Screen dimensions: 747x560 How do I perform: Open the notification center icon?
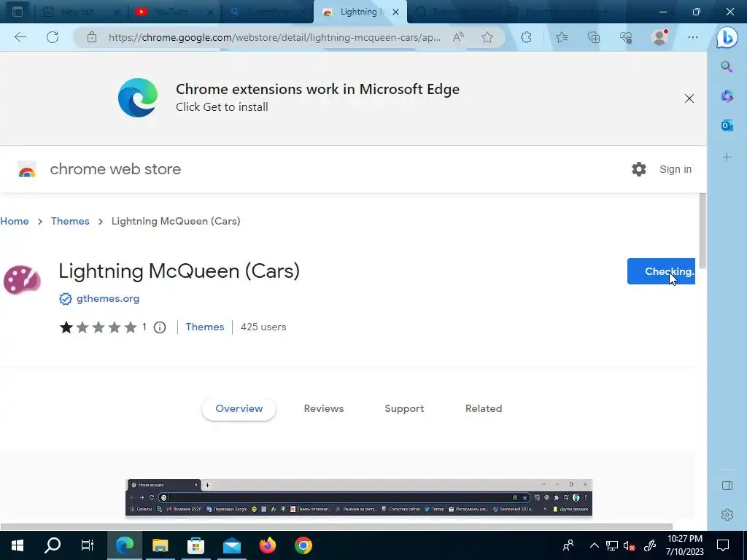pyautogui.click(x=723, y=545)
